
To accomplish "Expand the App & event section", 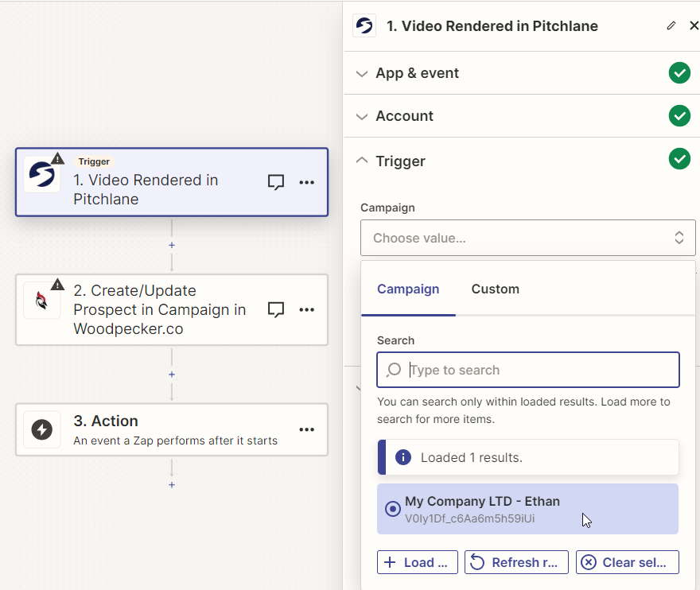I will (x=362, y=74).
